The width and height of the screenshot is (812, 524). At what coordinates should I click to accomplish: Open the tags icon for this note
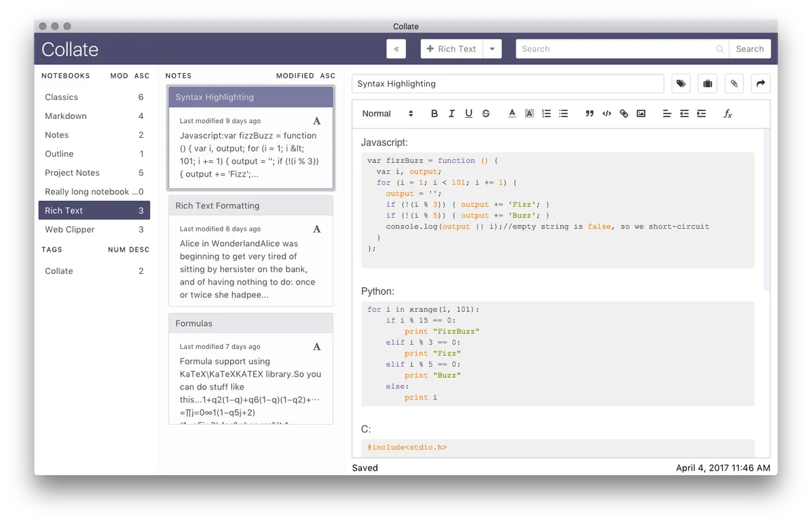pos(681,84)
